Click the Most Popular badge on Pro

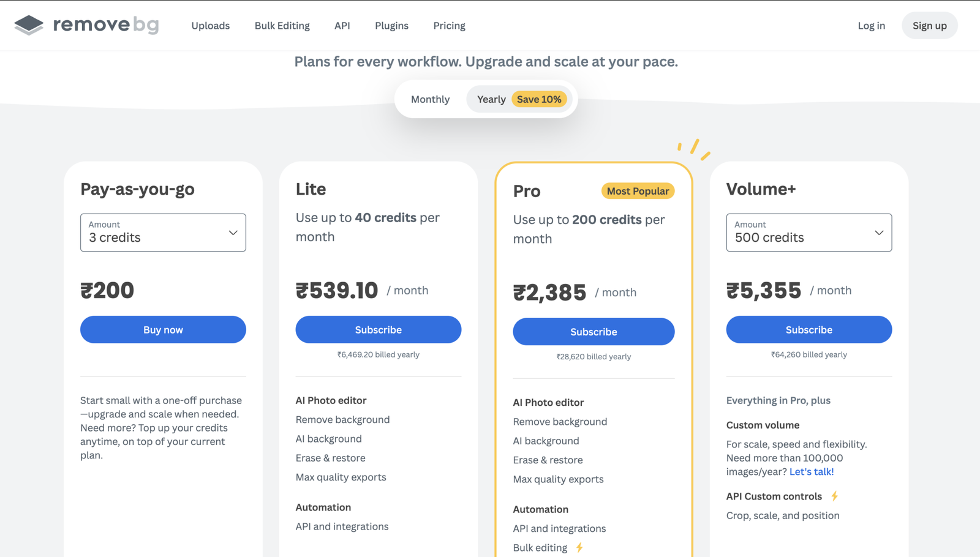tap(638, 191)
